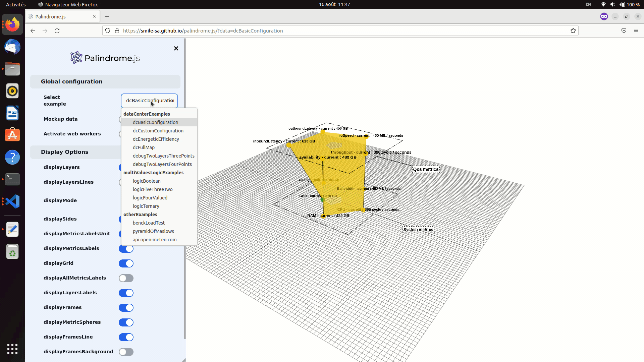Open the network Wi-Fi status icon
This screenshot has width=644, height=362.
[x=603, y=4]
